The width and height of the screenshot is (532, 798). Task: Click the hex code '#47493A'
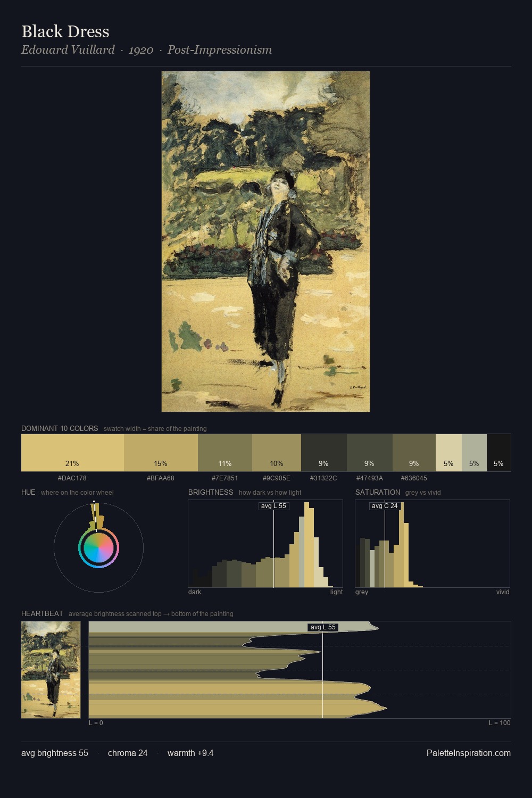pos(370,478)
